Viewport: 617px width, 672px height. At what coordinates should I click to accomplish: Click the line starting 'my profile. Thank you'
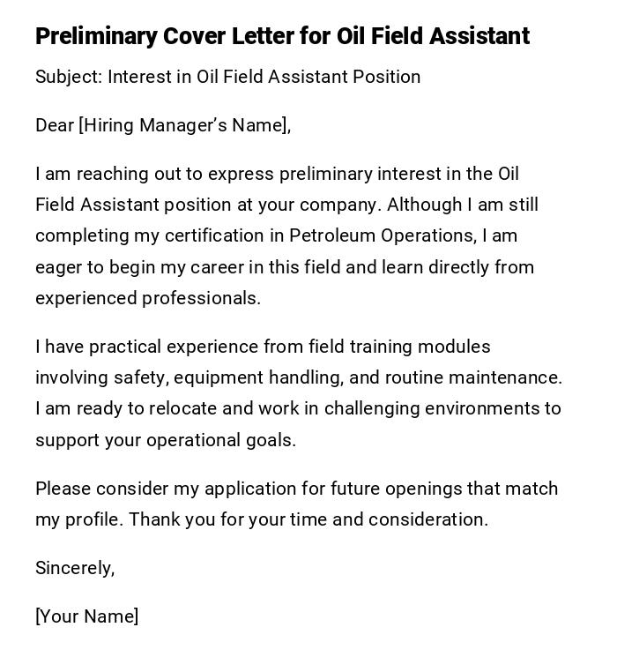(x=262, y=519)
